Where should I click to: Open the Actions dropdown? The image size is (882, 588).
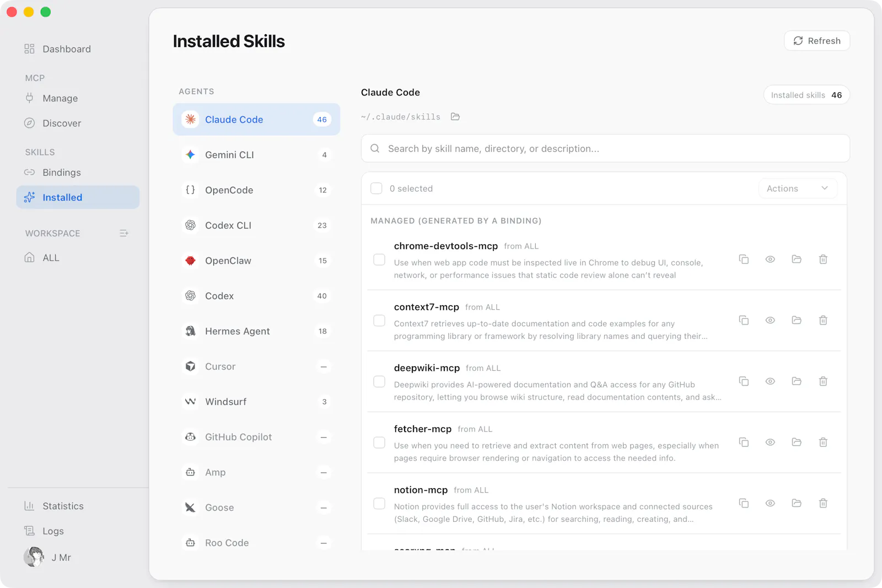[798, 188]
